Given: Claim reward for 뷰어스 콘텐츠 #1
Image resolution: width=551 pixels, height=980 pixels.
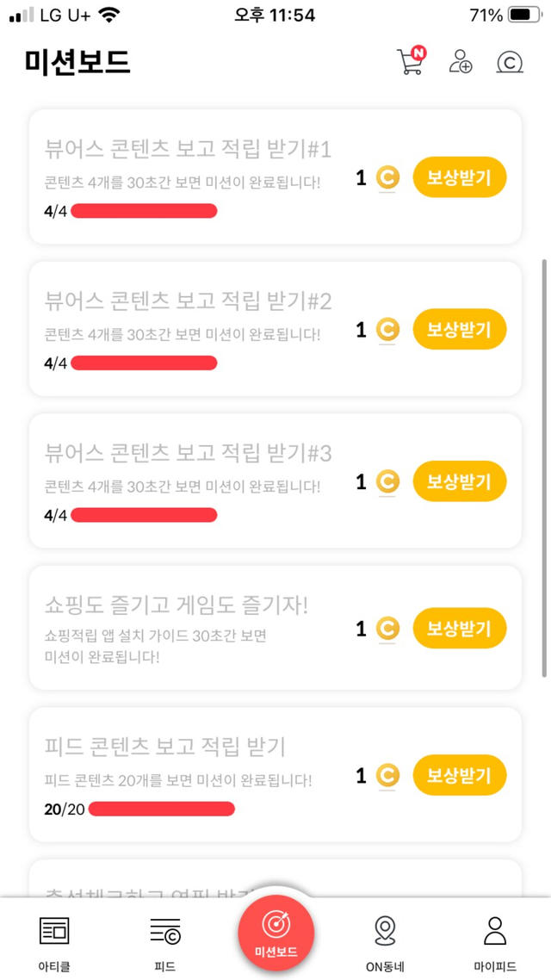Looking at the screenshot, I should tap(459, 177).
